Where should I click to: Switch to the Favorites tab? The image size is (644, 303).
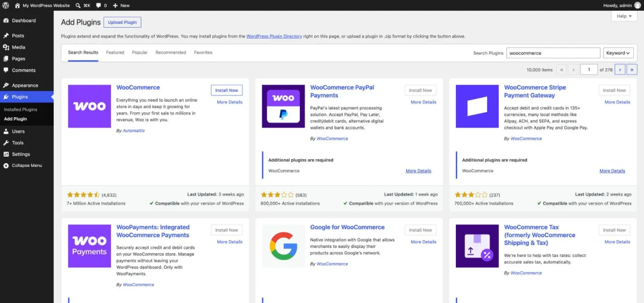click(x=203, y=52)
